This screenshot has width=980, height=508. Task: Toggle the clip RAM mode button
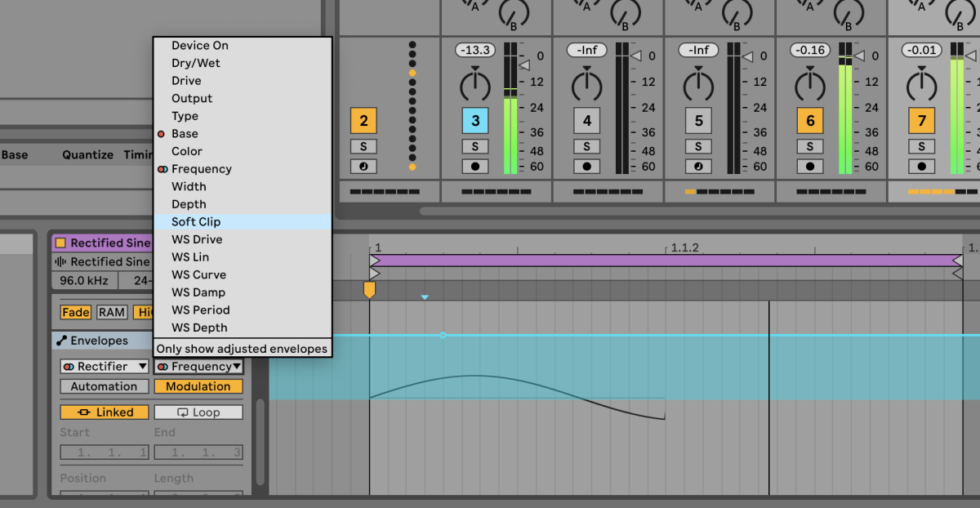tap(112, 312)
